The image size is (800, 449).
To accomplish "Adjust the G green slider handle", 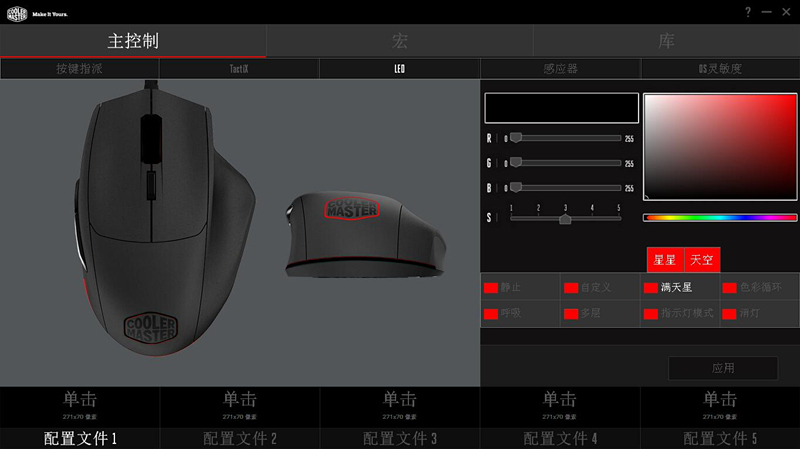I will coord(516,162).
